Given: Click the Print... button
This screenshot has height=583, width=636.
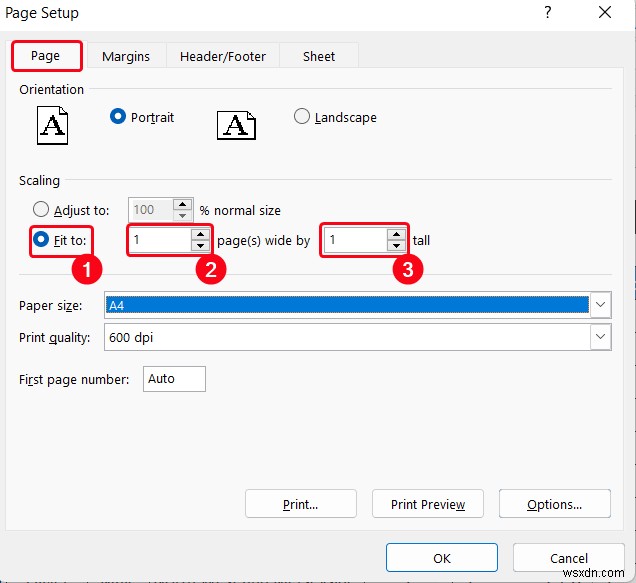Looking at the screenshot, I should pos(301,504).
